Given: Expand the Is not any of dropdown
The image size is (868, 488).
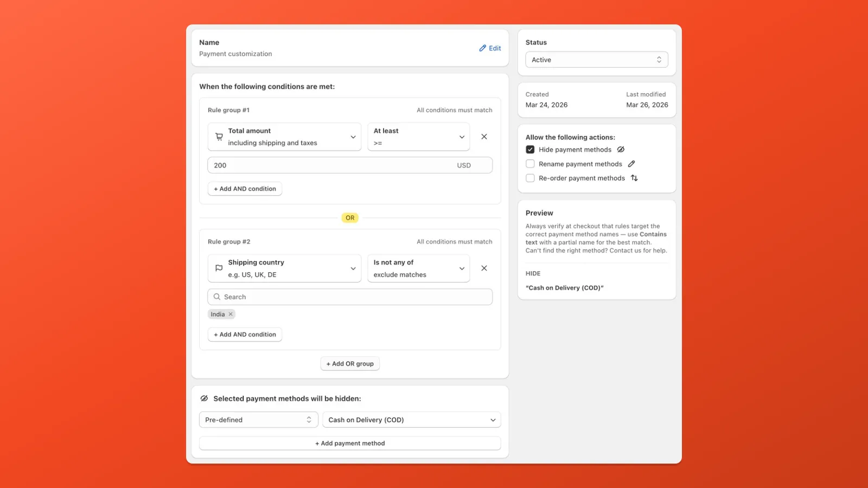Looking at the screenshot, I should pyautogui.click(x=418, y=268).
